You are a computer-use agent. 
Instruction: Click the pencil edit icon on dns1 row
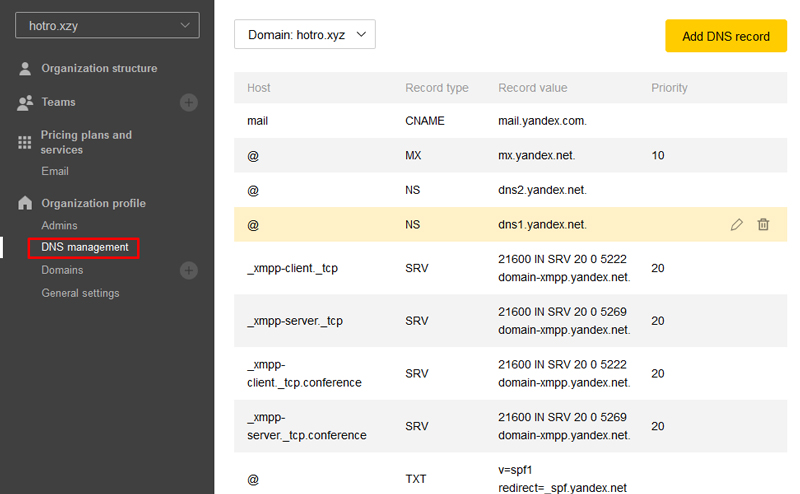[737, 225]
